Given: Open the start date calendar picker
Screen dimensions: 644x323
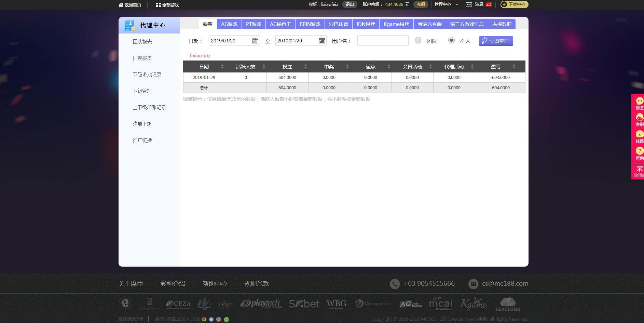Looking at the screenshot, I should click(255, 40).
